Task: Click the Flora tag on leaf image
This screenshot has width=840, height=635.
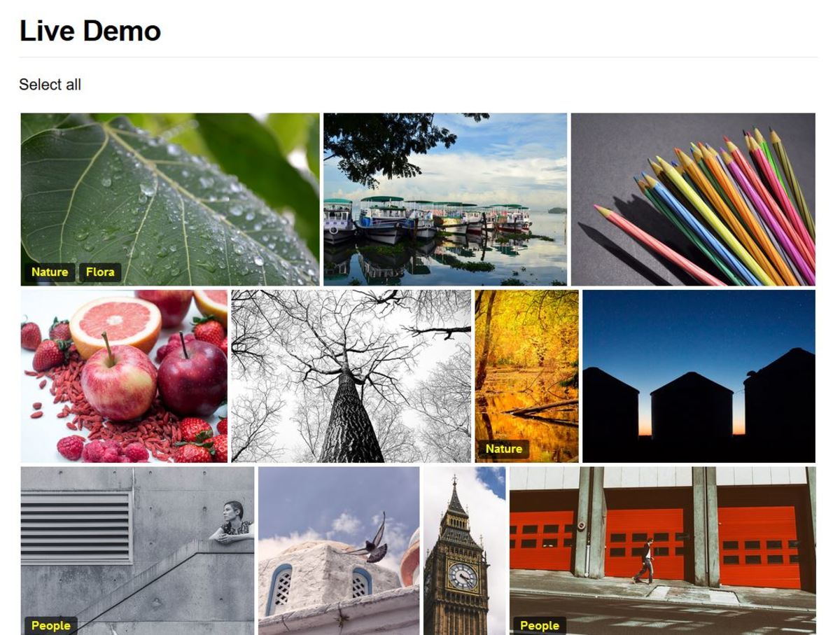Action: click(100, 272)
